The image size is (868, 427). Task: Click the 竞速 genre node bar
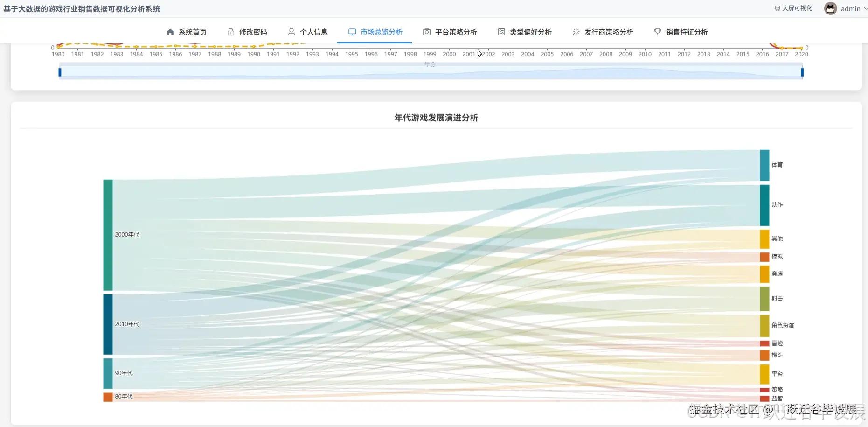coord(764,274)
